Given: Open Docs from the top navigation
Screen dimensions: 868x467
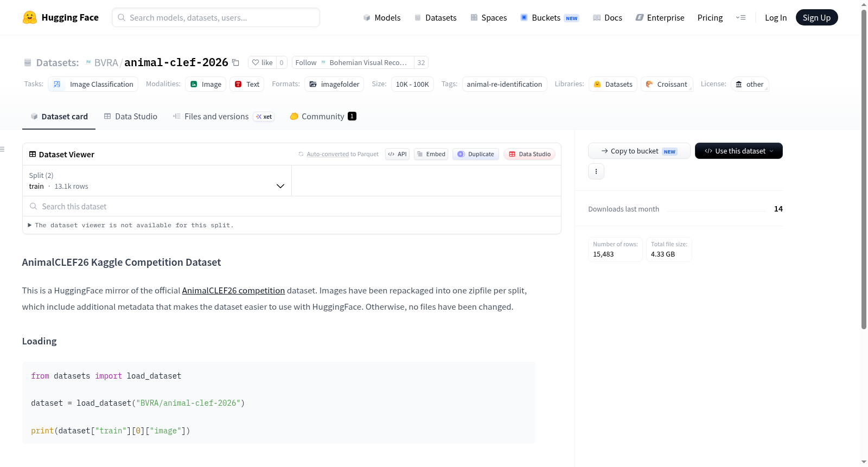Looking at the screenshot, I should [607, 17].
